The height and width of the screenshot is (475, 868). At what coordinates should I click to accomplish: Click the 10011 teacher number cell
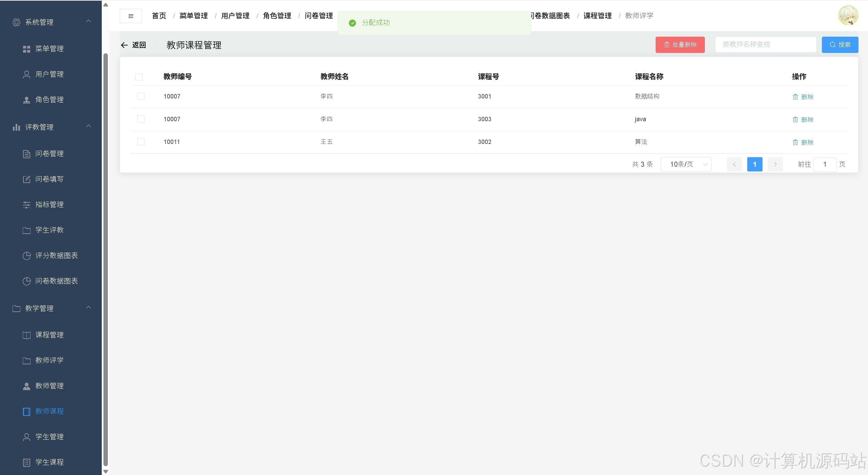[x=172, y=142]
